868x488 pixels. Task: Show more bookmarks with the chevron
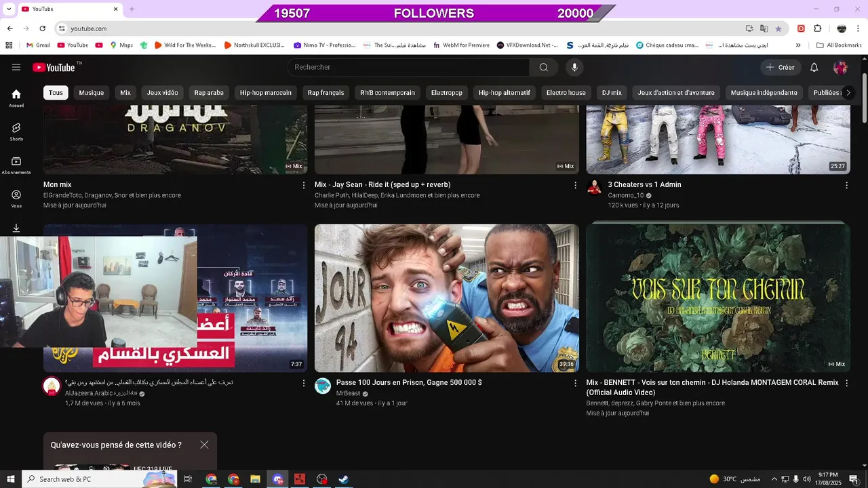pos(798,45)
